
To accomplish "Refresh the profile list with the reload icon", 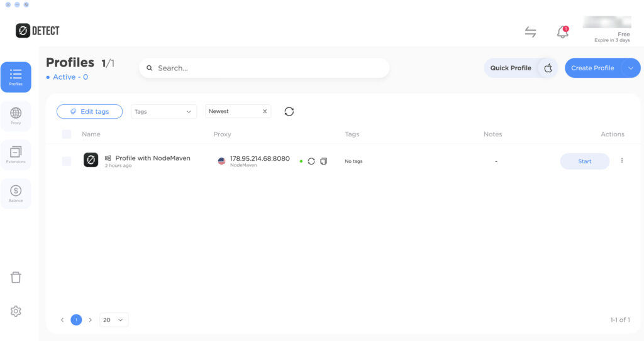I will pyautogui.click(x=289, y=111).
